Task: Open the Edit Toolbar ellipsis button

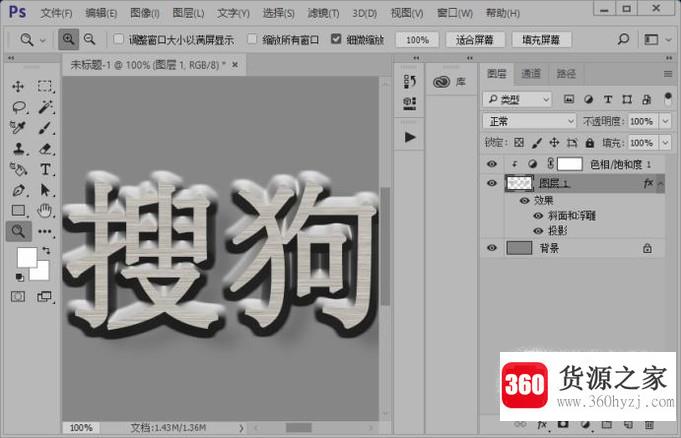Action: (x=45, y=231)
